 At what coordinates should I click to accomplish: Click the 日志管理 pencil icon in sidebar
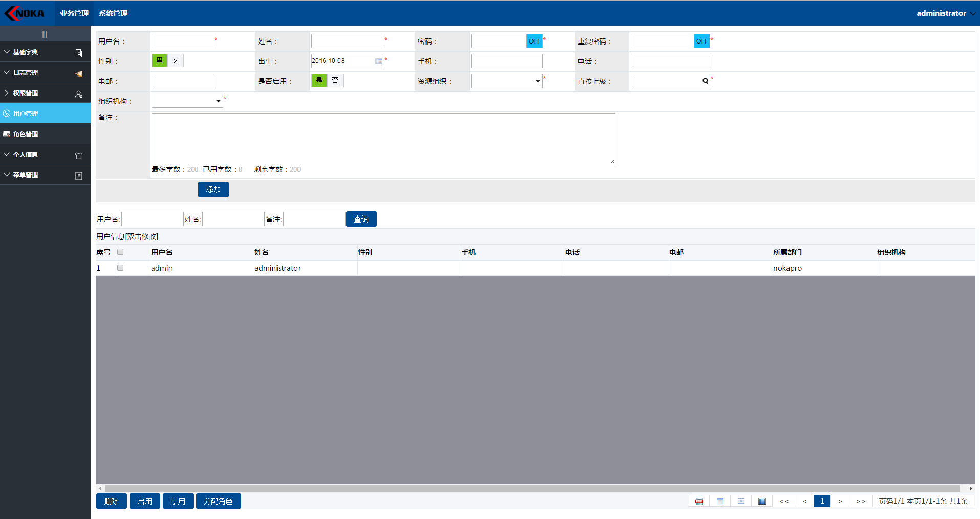click(78, 73)
